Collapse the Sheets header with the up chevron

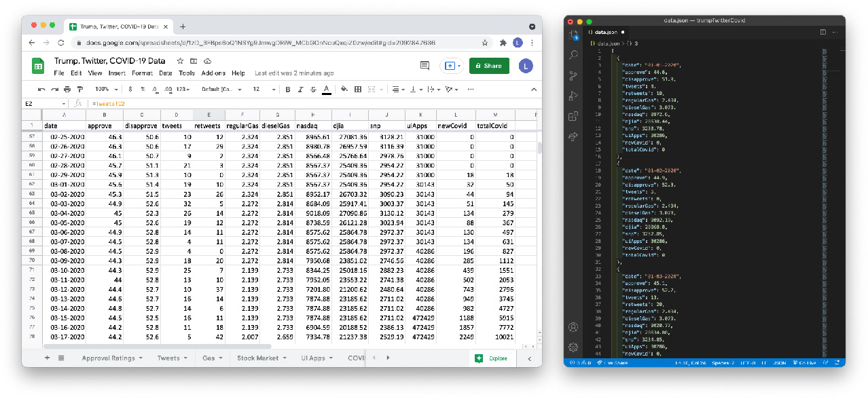click(x=532, y=90)
